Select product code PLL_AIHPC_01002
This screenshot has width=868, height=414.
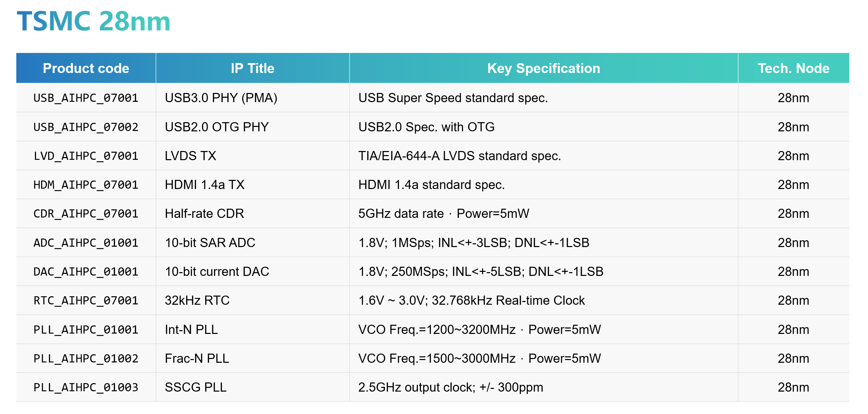(86, 359)
